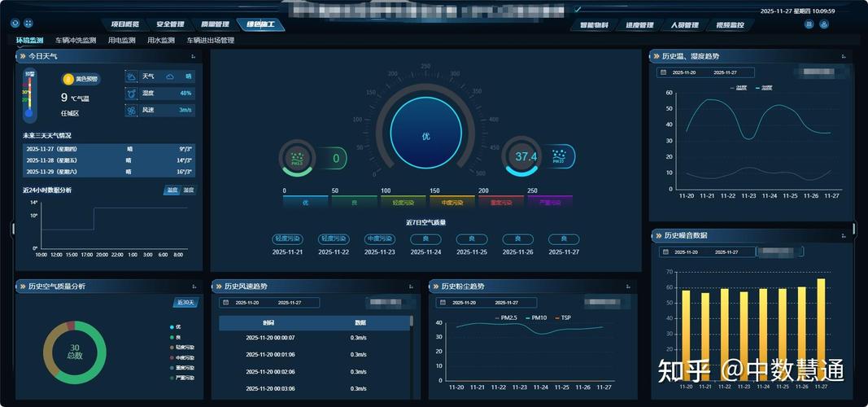Click 11-27 bar in noise chart
The image size is (868, 407).
(821, 330)
